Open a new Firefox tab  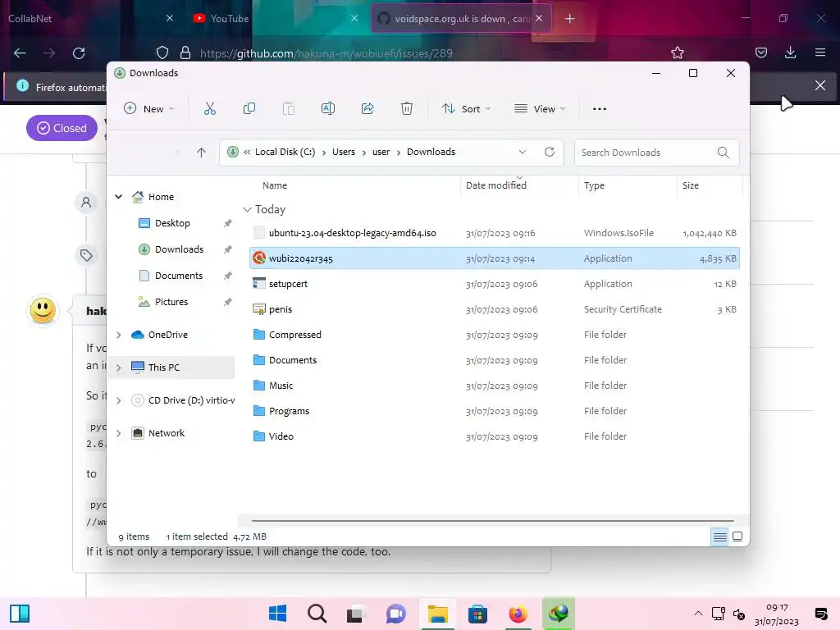point(569,19)
